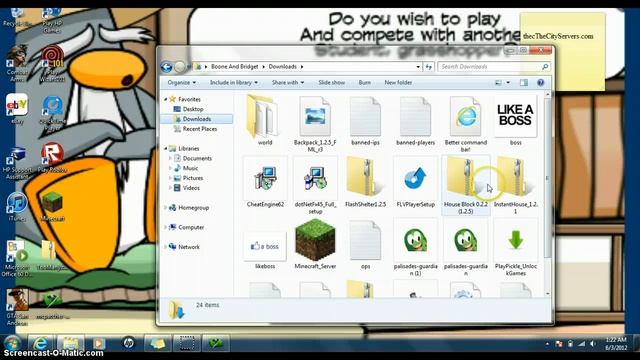Click the Search Downloads field
This screenshot has height=360, width=640.
click(x=493, y=67)
